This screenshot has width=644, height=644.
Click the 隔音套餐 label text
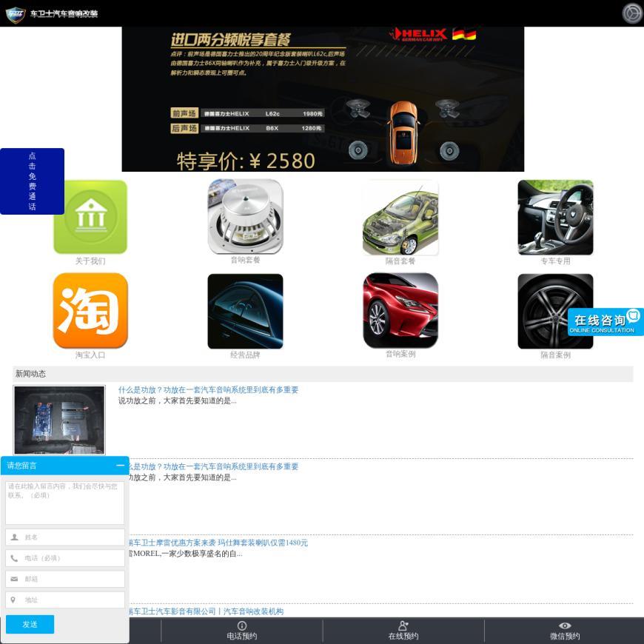click(x=400, y=261)
